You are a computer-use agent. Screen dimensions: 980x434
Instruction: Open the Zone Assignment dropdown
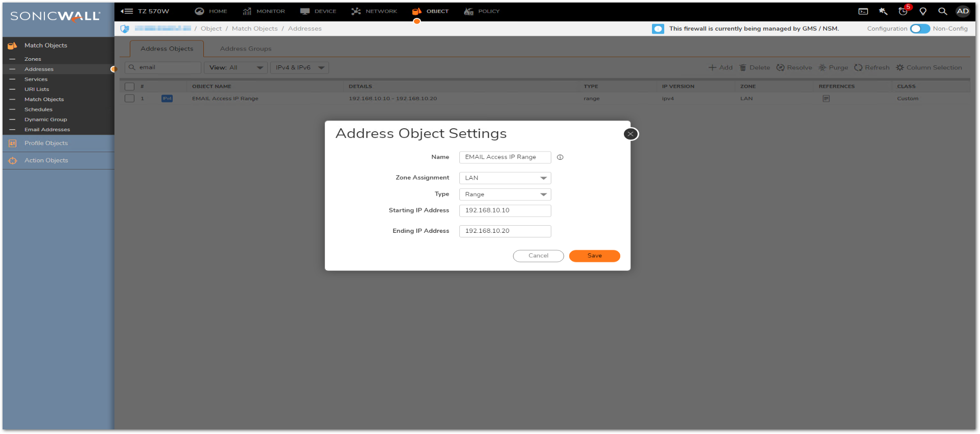(505, 178)
